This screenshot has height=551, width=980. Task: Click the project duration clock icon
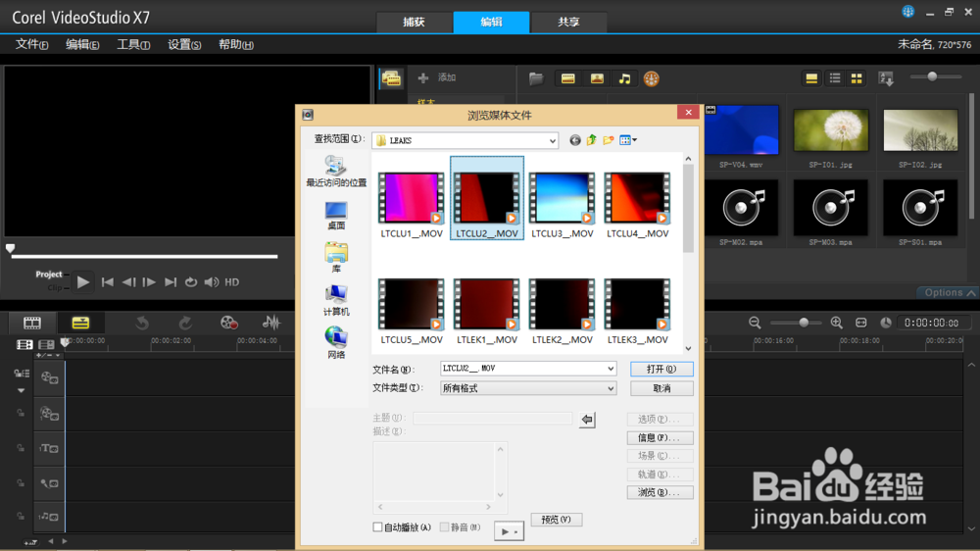tap(886, 323)
